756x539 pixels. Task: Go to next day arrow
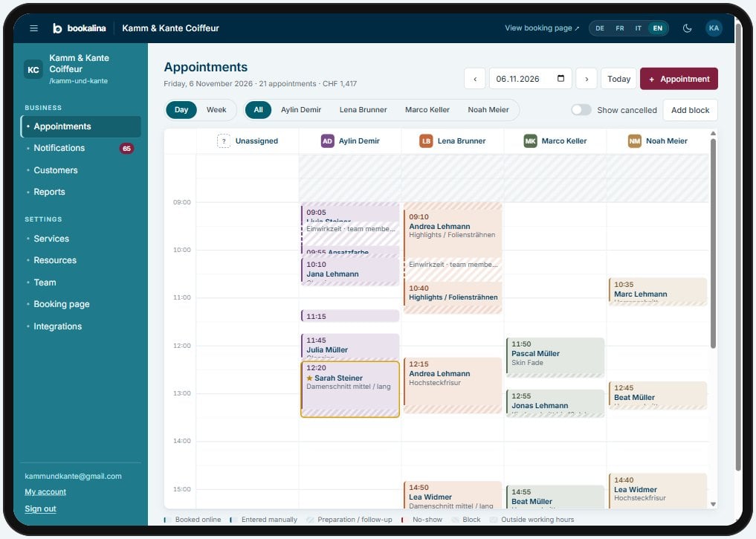pos(587,79)
